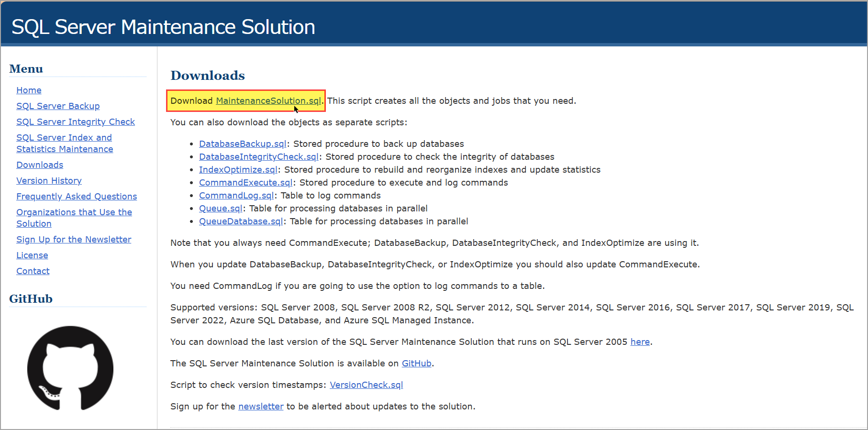The image size is (868, 430).
Task: Go to SQL Server Backup page
Action: click(58, 106)
